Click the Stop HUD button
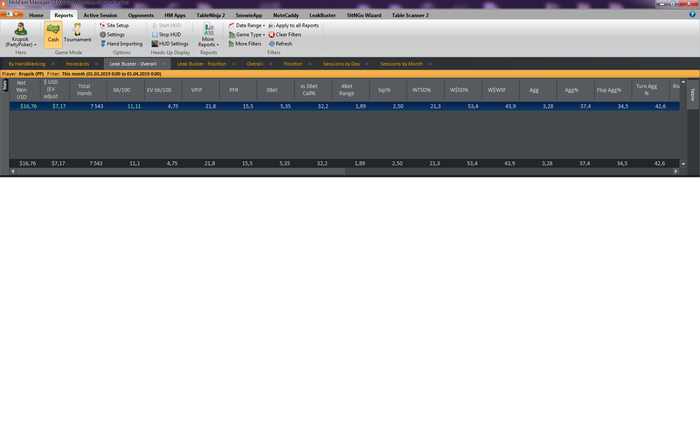 [x=166, y=34]
